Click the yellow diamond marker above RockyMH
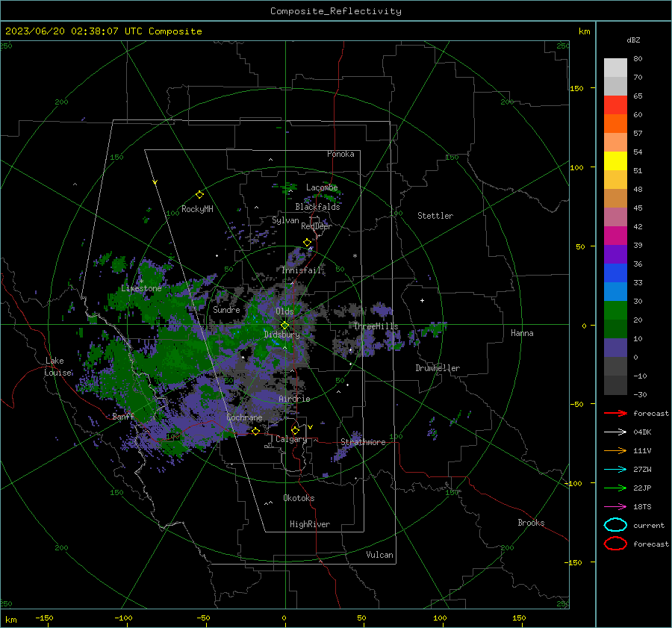 (x=199, y=195)
